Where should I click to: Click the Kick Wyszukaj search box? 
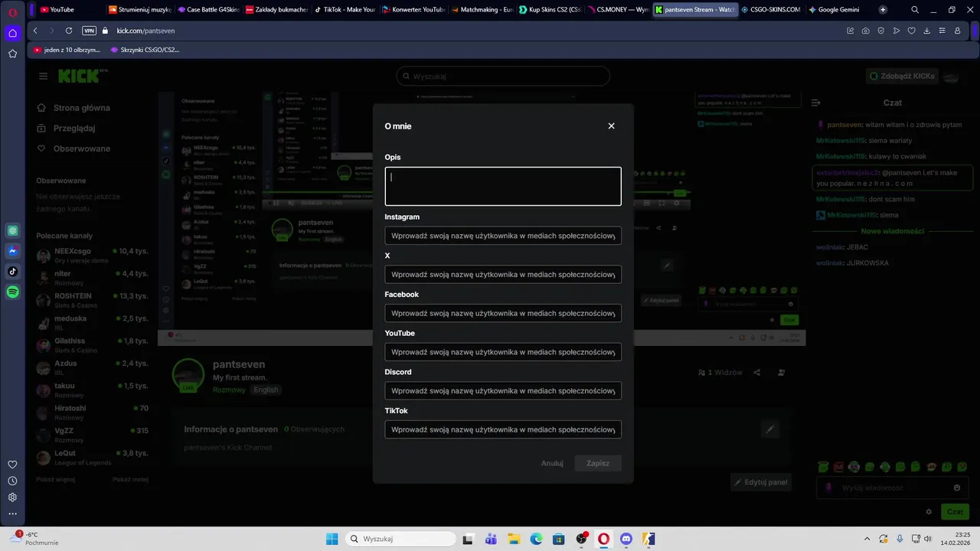click(x=503, y=76)
